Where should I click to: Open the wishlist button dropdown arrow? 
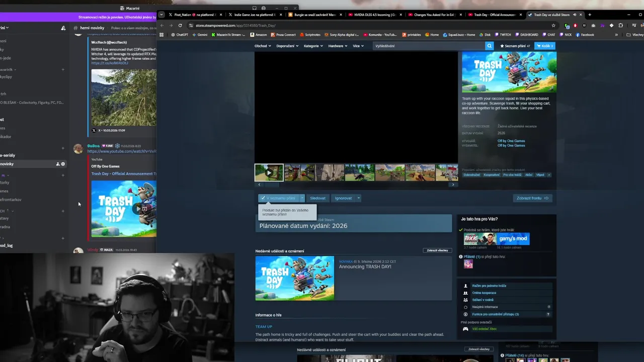coord(302,198)
